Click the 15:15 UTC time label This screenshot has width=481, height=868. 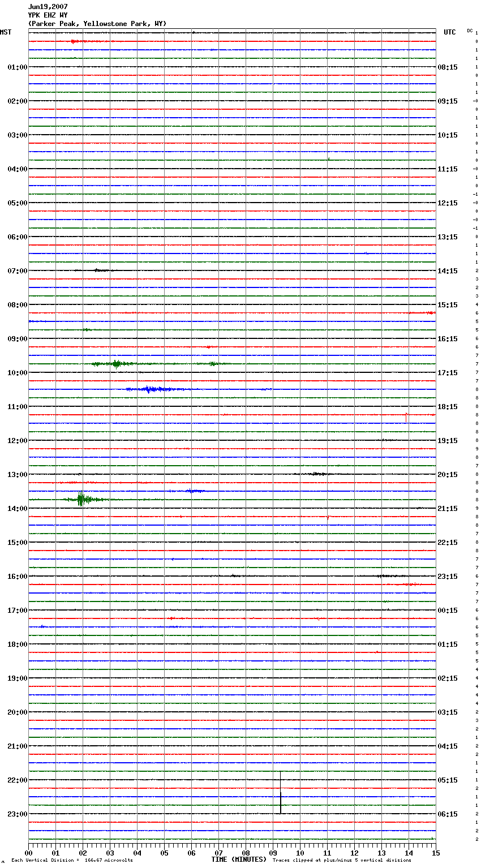pos(448,305)
